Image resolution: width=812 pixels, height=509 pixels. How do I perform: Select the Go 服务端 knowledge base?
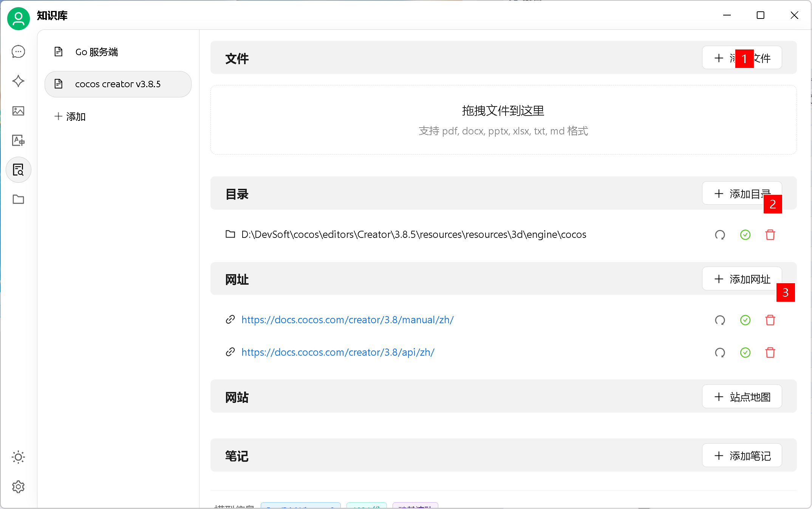pyautogui.click(x=97, y=52)
